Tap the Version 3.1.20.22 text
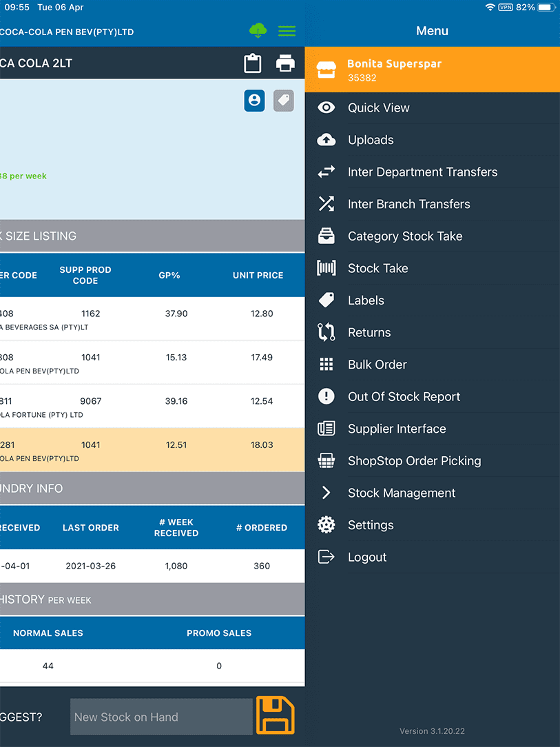 pyautogui.click(x=432, y=730)
